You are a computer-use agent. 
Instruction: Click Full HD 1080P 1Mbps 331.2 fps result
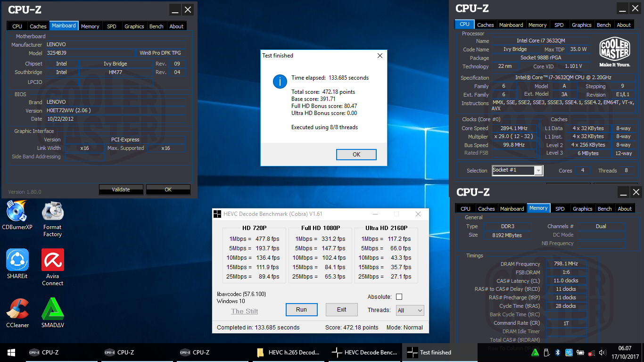click(x=320, y=239)
